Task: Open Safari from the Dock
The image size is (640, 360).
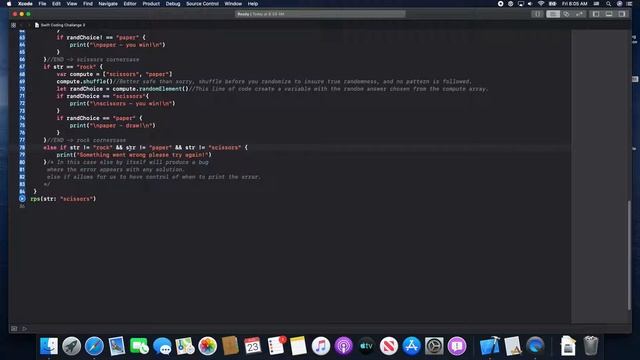Action: coord(94,346)
